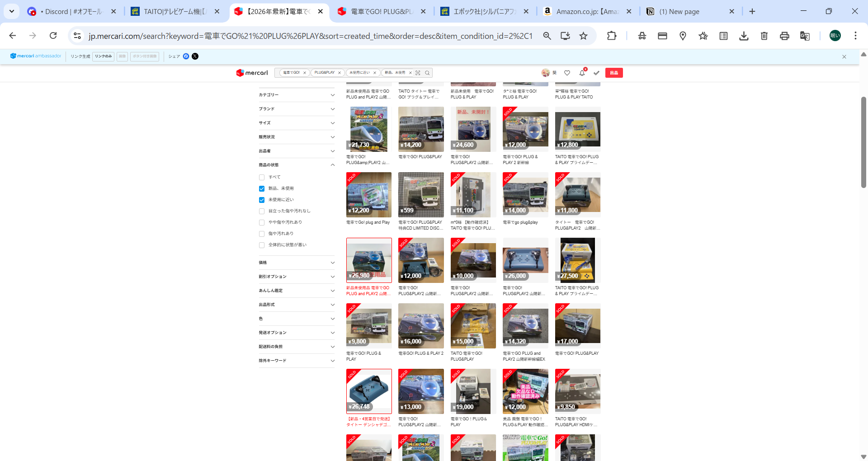Go back to the previous page
Image resolution: width=868 pixels, height=461 pixels.
[13, 36]
